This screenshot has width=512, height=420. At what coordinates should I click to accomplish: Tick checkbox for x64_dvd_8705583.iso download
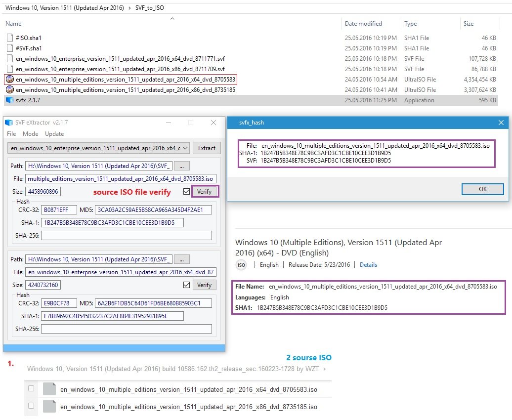point(31,388)
